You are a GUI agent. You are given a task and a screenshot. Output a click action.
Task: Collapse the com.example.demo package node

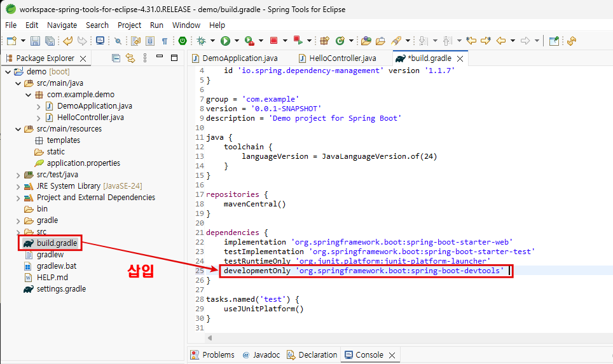[28, 95]
